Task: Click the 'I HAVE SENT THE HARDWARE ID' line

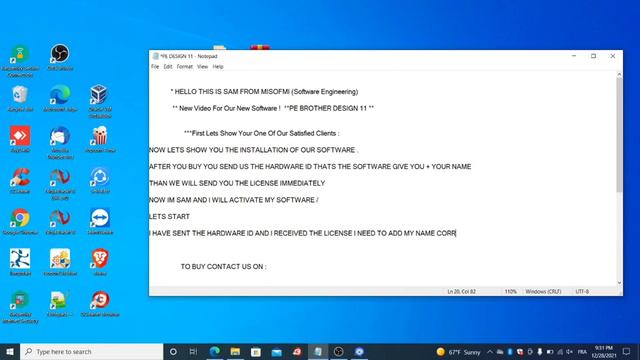Action: 302,233
